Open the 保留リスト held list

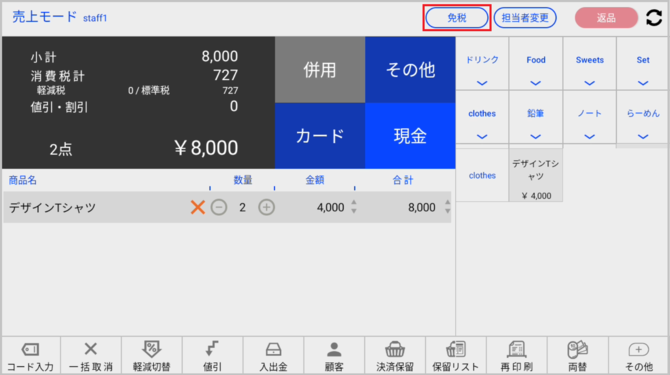tap(455, 356)
